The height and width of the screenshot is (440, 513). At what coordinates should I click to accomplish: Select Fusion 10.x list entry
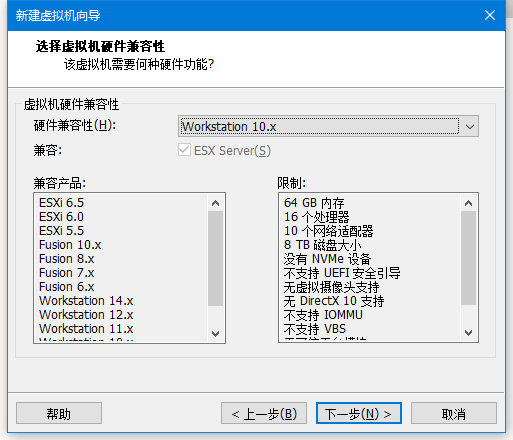click(x=70, y=245)
